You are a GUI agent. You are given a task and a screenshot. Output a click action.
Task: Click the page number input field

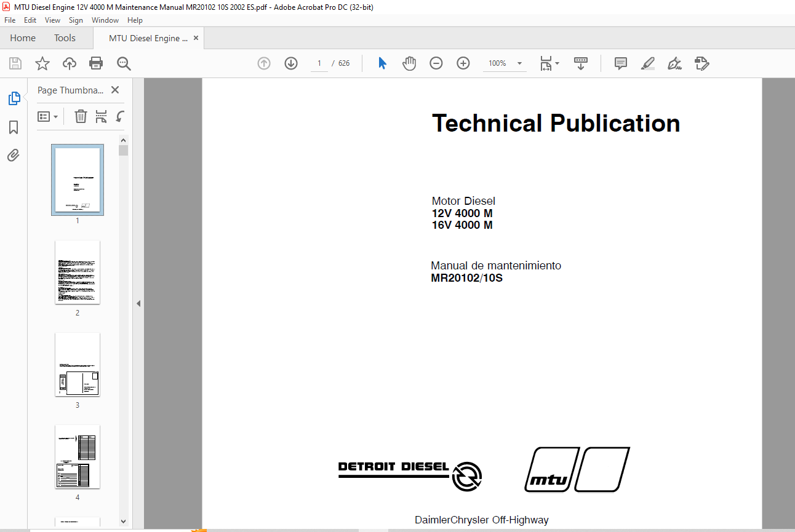pyautogui.click(x=319, y=63)
